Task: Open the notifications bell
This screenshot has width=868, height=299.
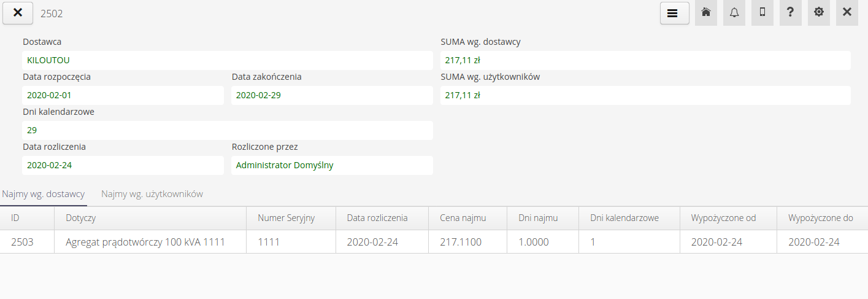Action: point(734,13)
